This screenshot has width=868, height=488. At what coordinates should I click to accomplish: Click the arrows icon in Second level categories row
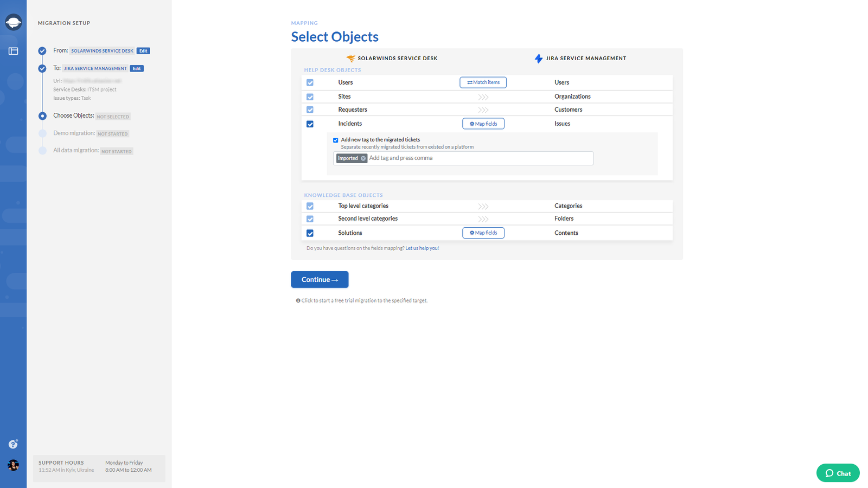coord(483,219)
